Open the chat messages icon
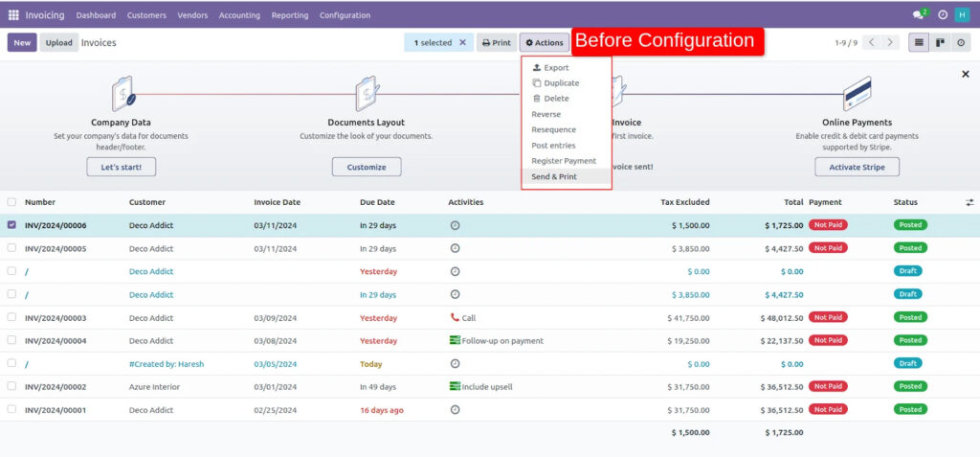The width and height of the screenshot is (980, 457). pos(918,15)
